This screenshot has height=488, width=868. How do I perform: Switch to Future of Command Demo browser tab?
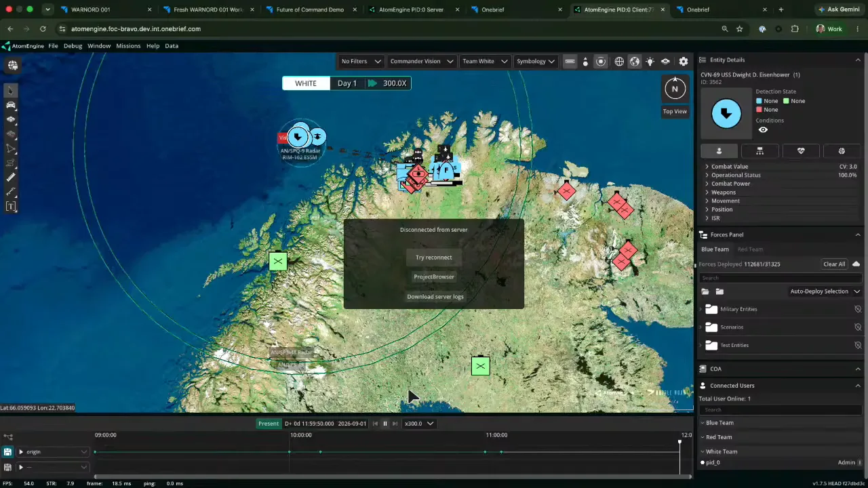(x=310, y=9)
